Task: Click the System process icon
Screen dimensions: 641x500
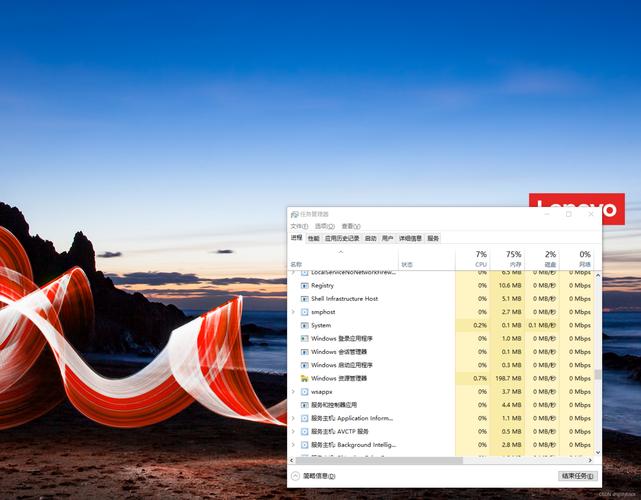Action: click(305, 325)
